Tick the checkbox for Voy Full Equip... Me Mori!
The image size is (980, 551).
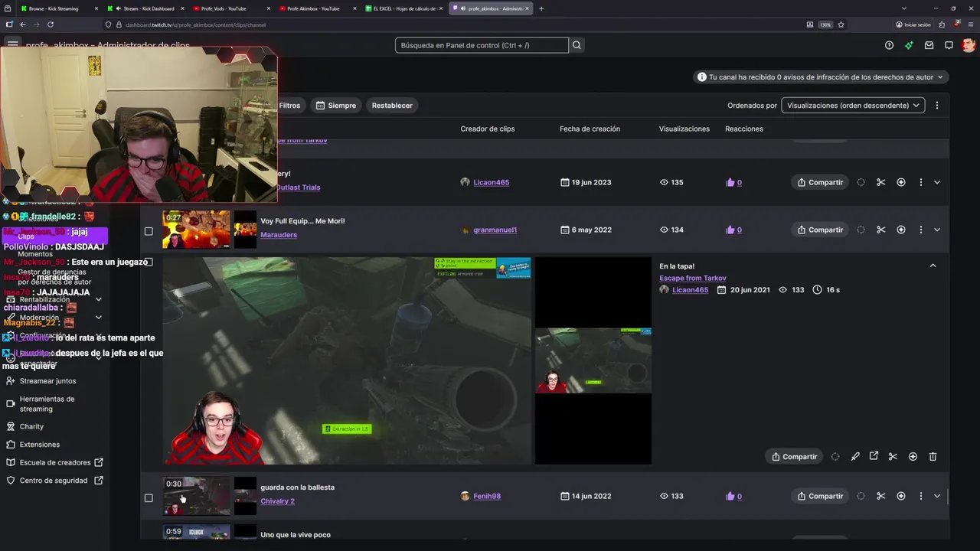[149, 231]
